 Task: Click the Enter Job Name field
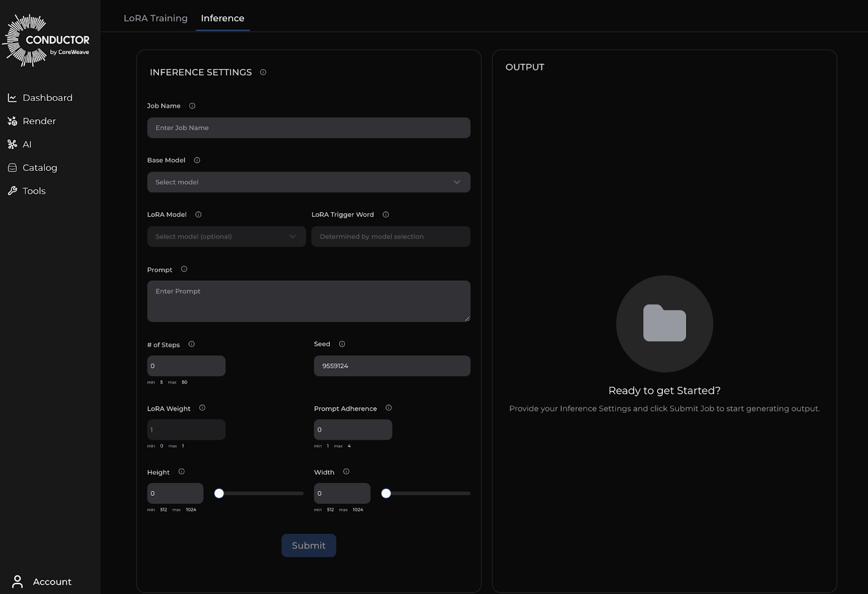[x=308, y=128]
